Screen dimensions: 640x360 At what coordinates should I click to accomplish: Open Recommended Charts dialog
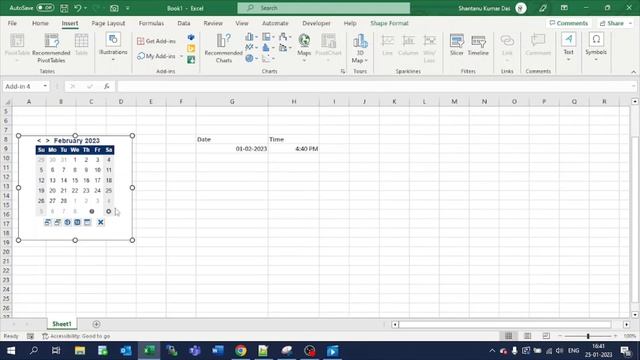click(223, 48)
